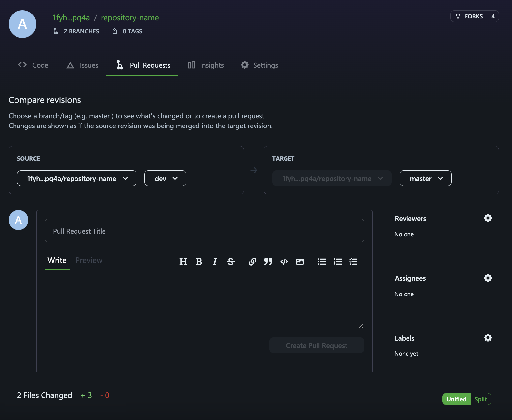Open Labels gear settings
512x420 pixels.
[488, 338]
